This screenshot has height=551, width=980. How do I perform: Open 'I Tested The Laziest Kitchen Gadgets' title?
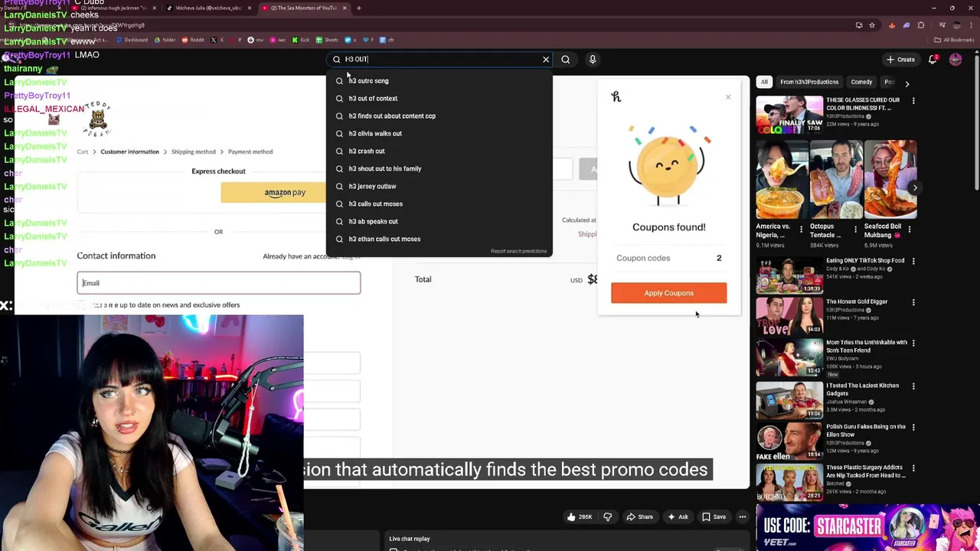point(862,390)
